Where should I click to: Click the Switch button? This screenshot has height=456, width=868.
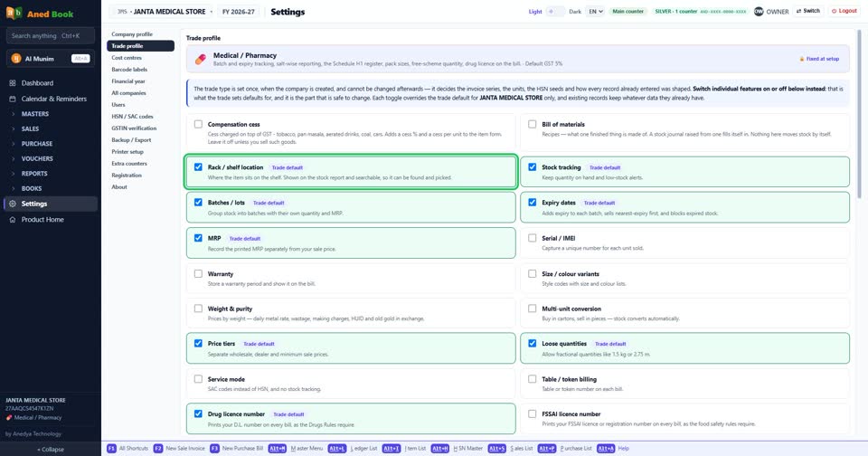tap(808, 11)
